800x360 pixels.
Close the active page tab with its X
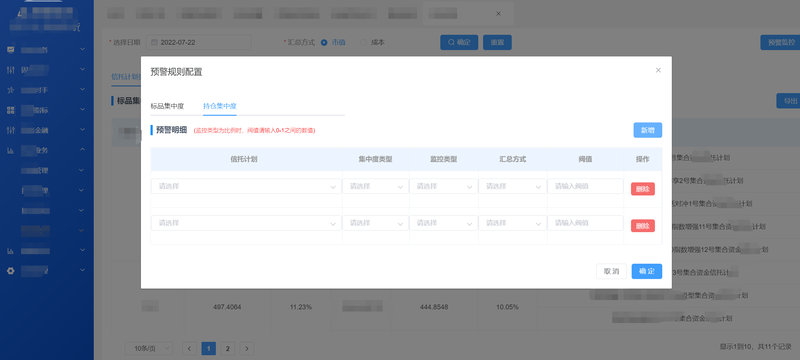pos(498,13)
